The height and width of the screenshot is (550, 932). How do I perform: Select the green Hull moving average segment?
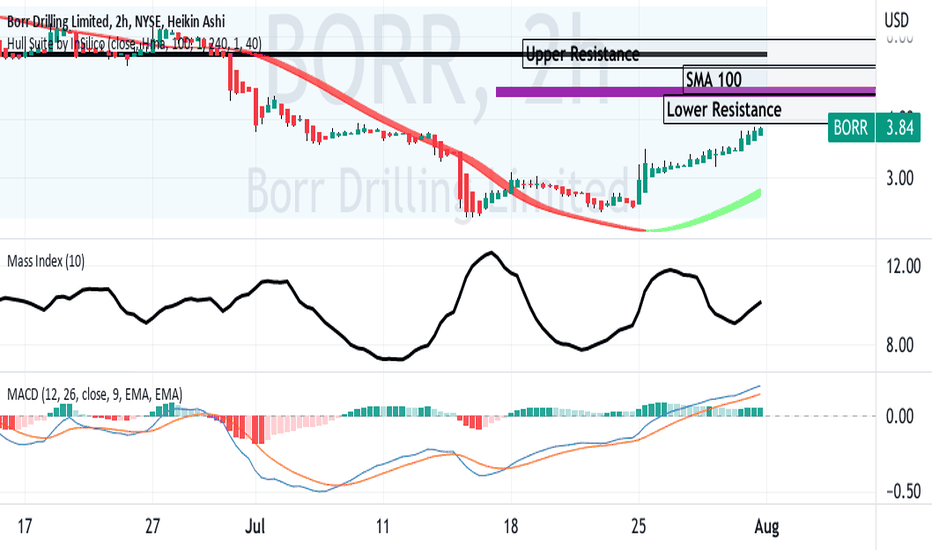707,218
